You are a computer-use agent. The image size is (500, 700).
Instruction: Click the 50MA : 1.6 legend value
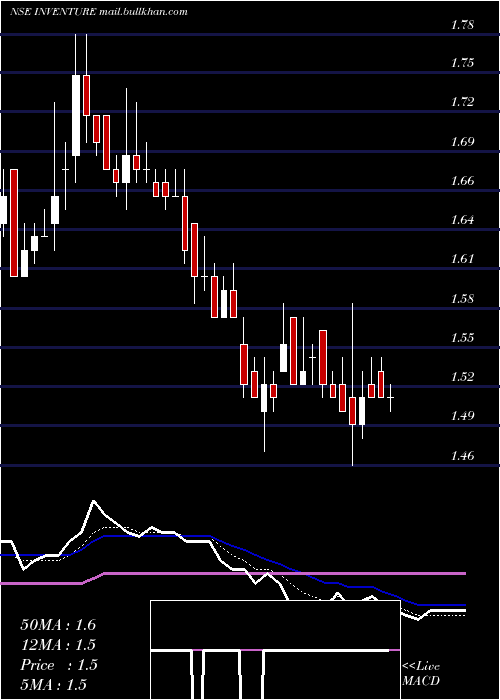tap(58, 625)
